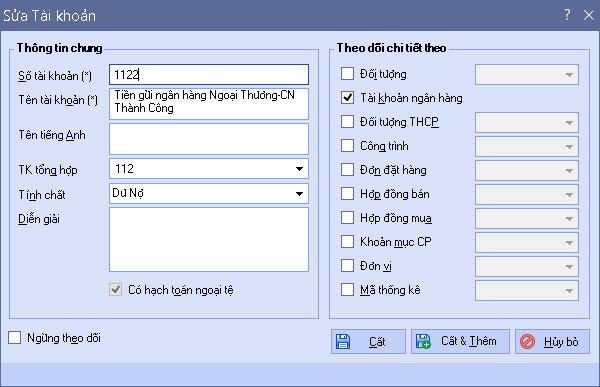This screenshot has width=600, height=387.
Task: Click the Cất & Thêm button
Action: tap(460, 341)
